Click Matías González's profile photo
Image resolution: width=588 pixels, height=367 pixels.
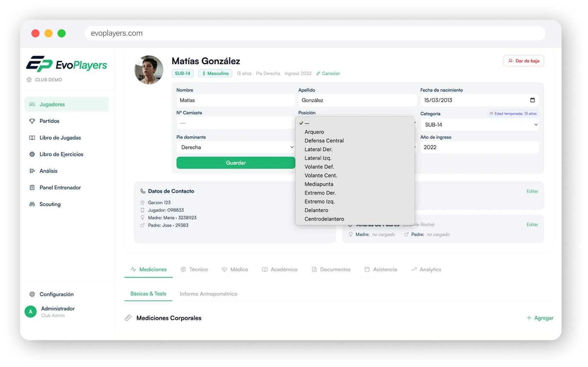(149, 70)
